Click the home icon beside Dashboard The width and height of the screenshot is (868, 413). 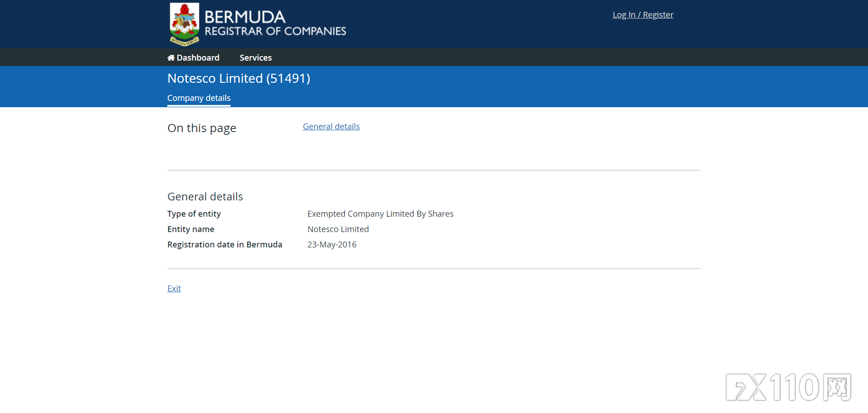[171, 57]
